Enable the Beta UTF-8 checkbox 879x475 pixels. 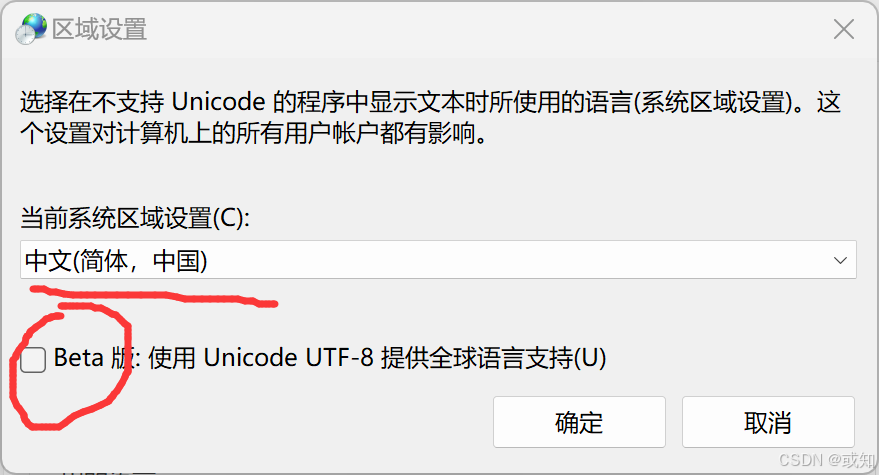pyautogui.click(x=33, y=359)
